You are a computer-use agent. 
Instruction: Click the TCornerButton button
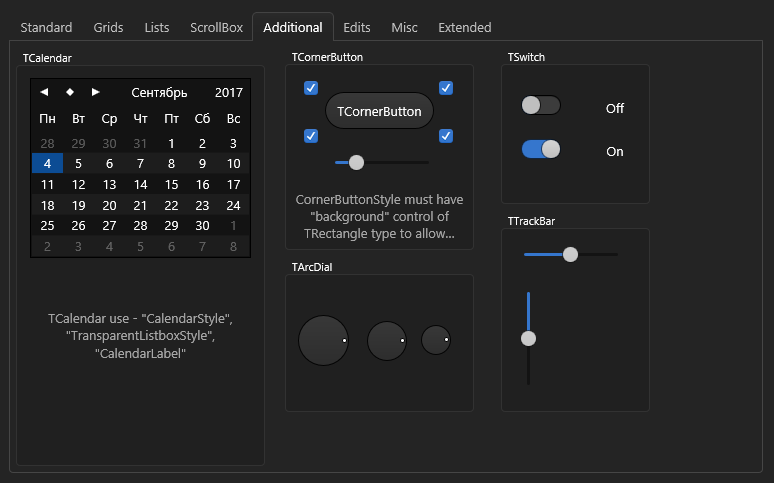(x=379, y=111)
